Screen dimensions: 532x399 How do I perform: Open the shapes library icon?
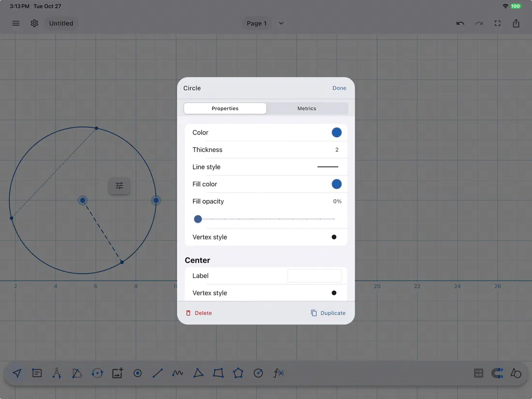[516, 373]
